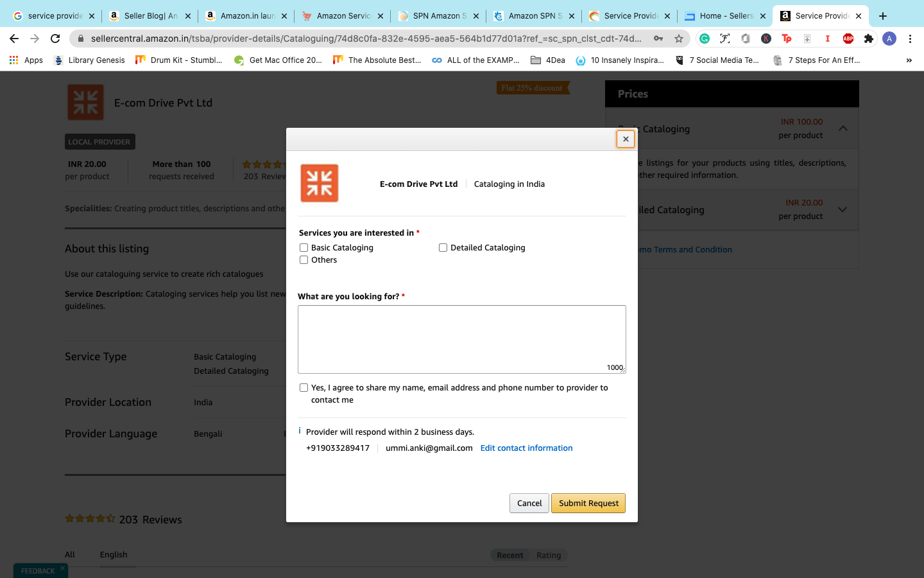Click the 'What are you looking for' text area
Image resolution: width=924 pixels, height=578 pixels.
(x=462, y=339)
